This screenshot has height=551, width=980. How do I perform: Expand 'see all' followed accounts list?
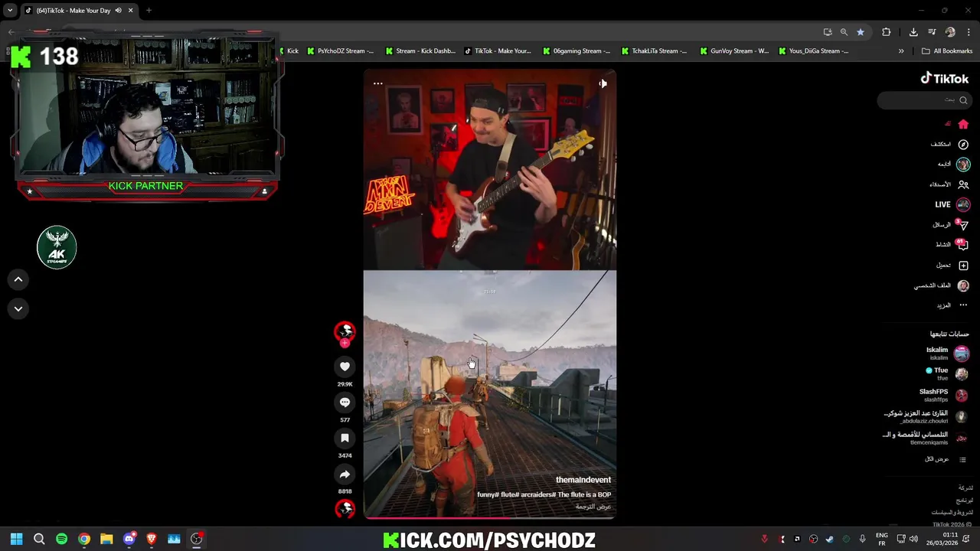coord(946,459)
